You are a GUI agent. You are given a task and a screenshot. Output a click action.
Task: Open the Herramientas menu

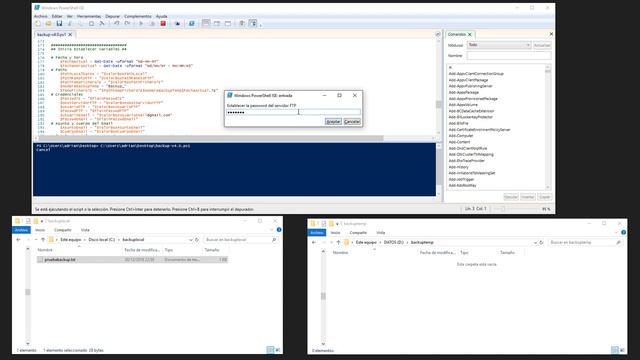pos(89,16)
